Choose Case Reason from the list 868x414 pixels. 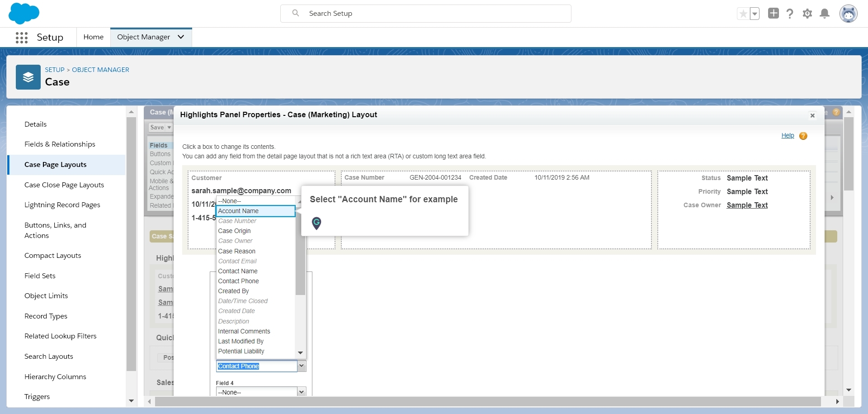point(255,251)
